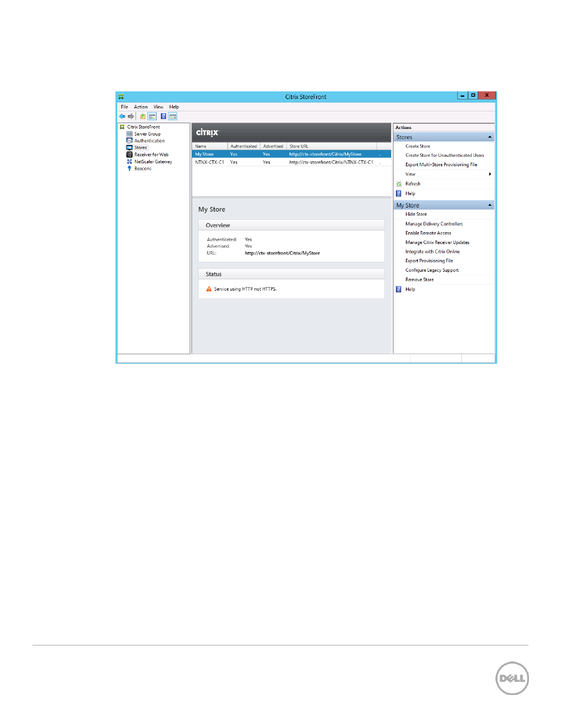This screenshot has height=728, width=562.
Task: Click the Citrix StoreFront title bar icon
Action: [121, 97]
